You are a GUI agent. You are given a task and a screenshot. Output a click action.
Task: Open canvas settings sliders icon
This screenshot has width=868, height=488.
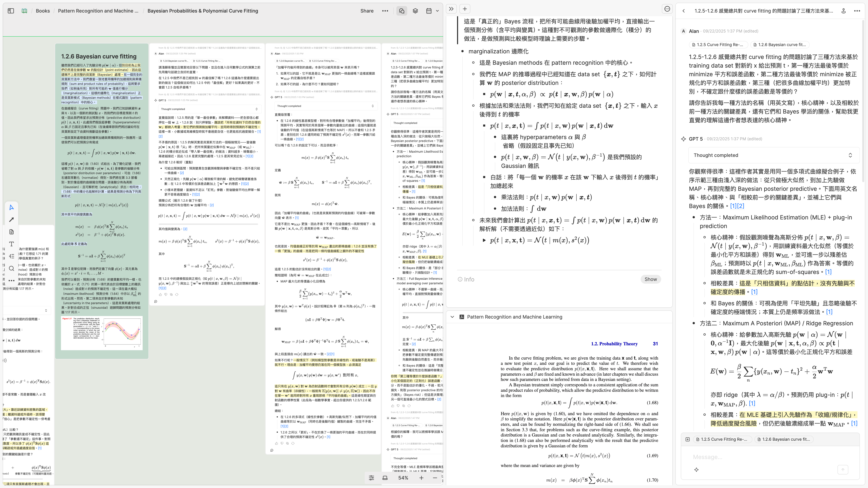371,477
